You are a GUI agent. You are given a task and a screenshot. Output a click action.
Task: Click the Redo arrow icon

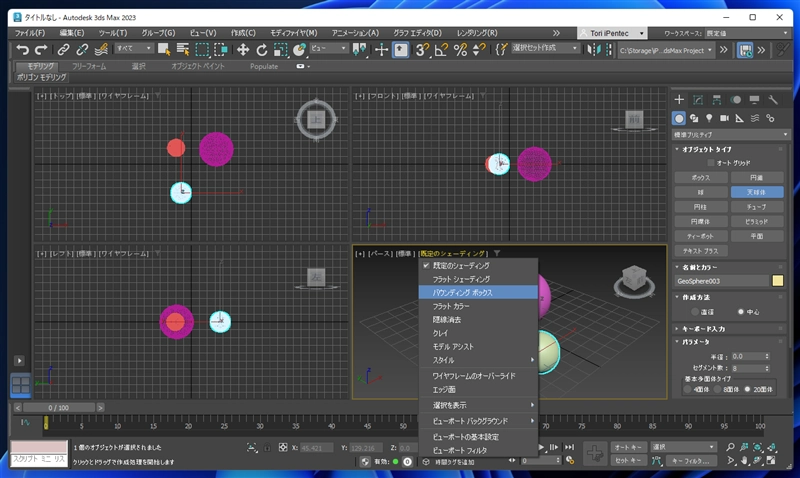pos(41,49)
